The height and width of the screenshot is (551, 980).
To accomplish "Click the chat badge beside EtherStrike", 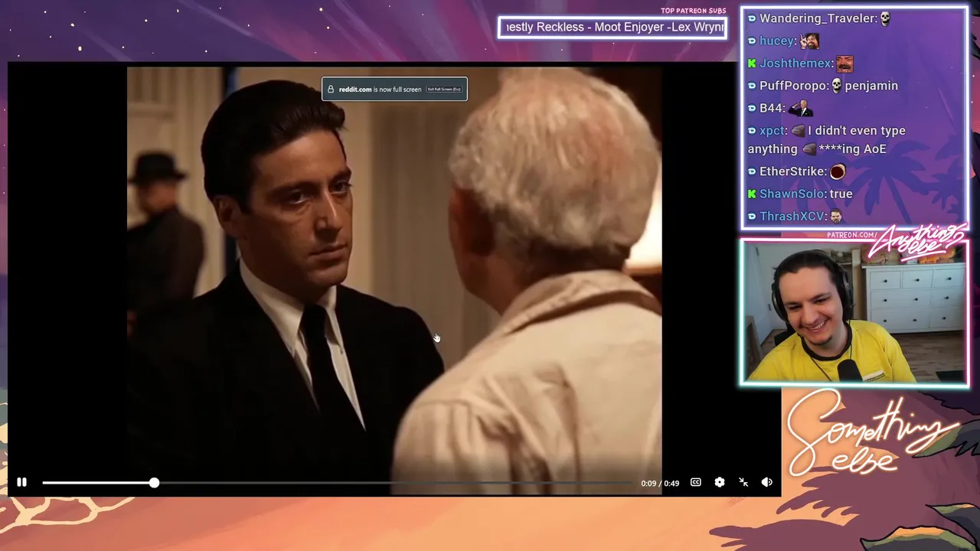I will [x=752, y=171].
